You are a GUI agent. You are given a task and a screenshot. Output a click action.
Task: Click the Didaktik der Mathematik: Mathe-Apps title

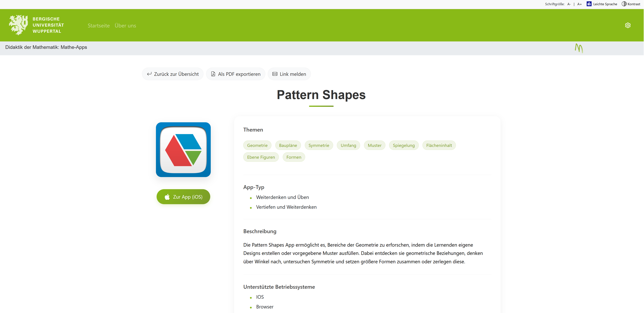(x=46, y=47)
